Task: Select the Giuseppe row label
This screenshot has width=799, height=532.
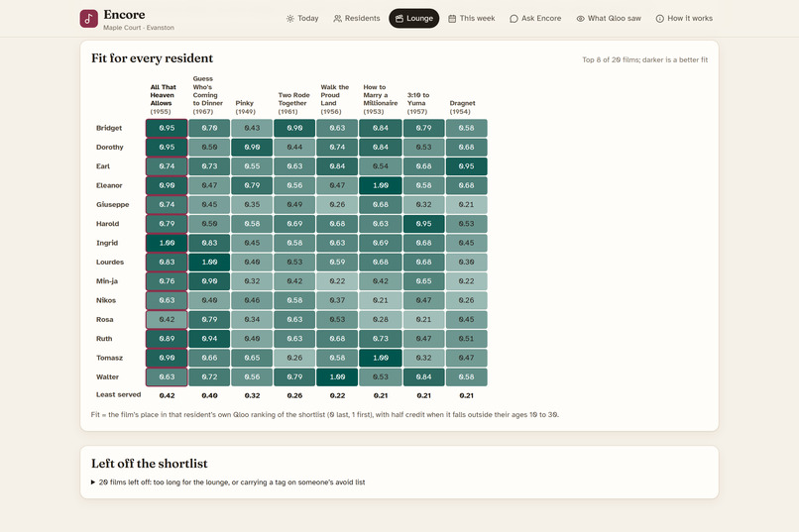Action: click(113, 205)
